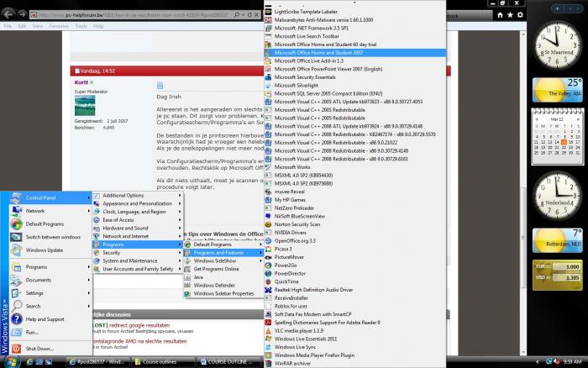Image resolution: width=588 pixels, height=368 pixels.
Task: Expand the Security submenu arrow
Action: pyautogui.click(x=180, y=253)
